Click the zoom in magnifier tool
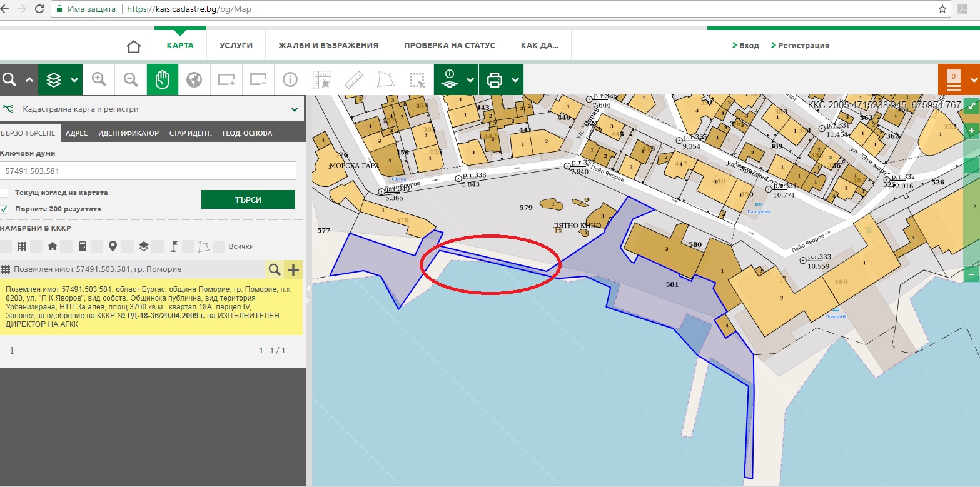980x487 pixels. click(x=99, y=79)
